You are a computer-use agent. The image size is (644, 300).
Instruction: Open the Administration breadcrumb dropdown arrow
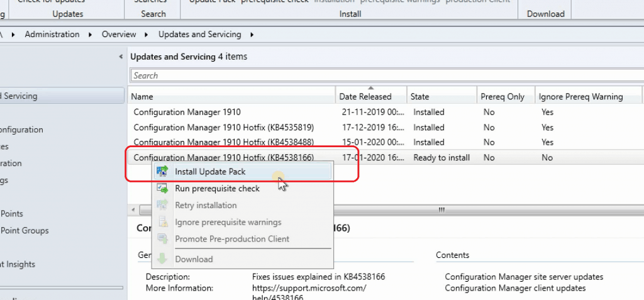[x=91, y=35]
